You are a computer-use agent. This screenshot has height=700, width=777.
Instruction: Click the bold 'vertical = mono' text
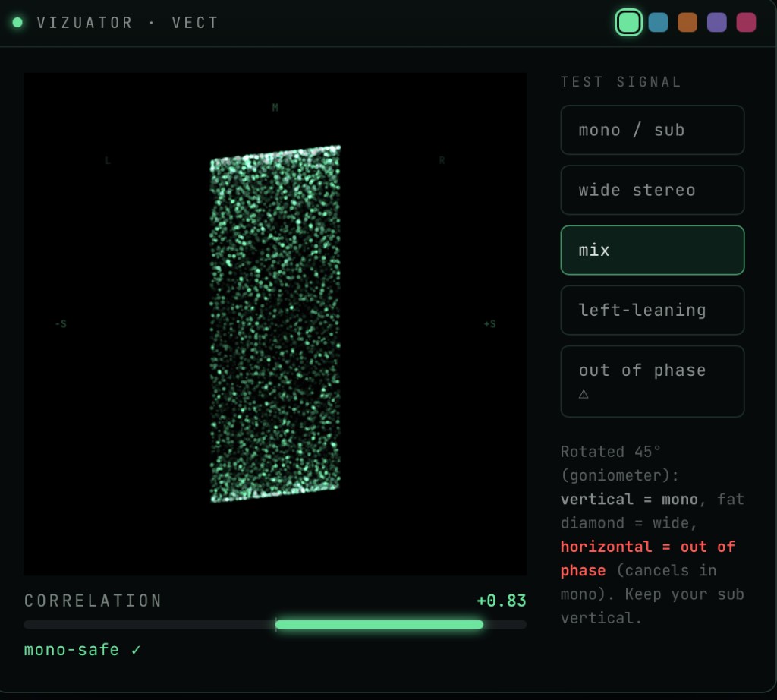pos(629,500)
